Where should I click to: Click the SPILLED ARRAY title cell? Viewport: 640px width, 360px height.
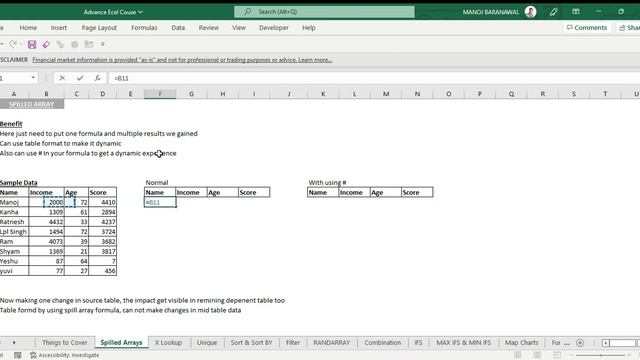coord(31,104)
